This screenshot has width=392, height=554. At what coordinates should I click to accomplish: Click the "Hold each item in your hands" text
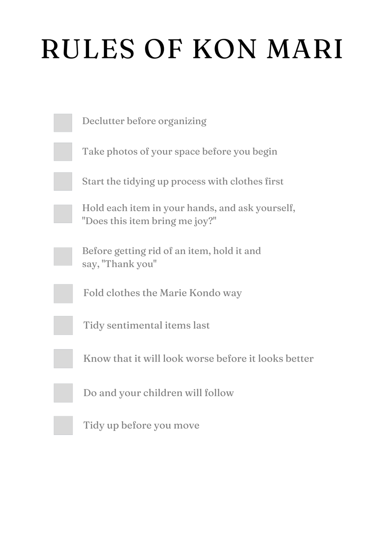(189, 208)
